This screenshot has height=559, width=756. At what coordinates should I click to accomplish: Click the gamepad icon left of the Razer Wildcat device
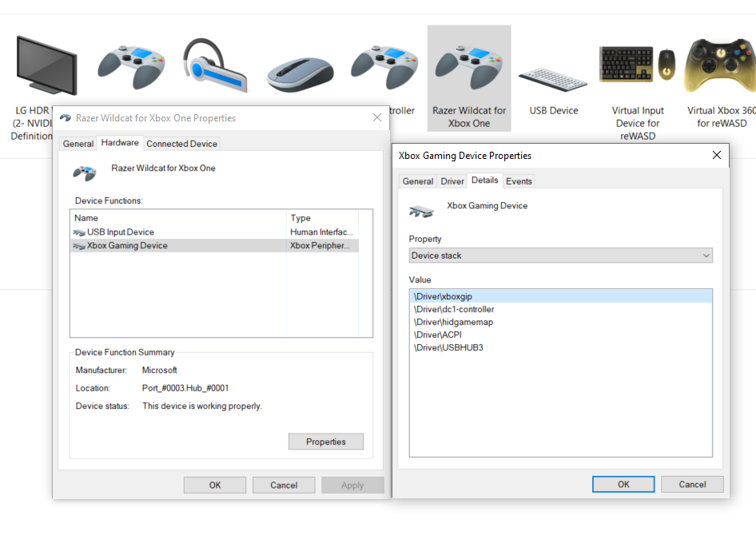coord(384,67)
